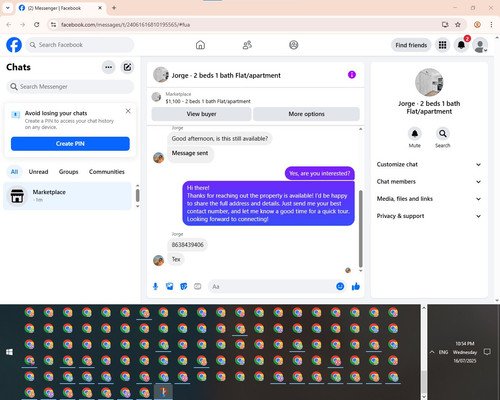Screen dimensions: 500x400
Task: Click the phone number message 8638439406
Action: coord(187,245)
